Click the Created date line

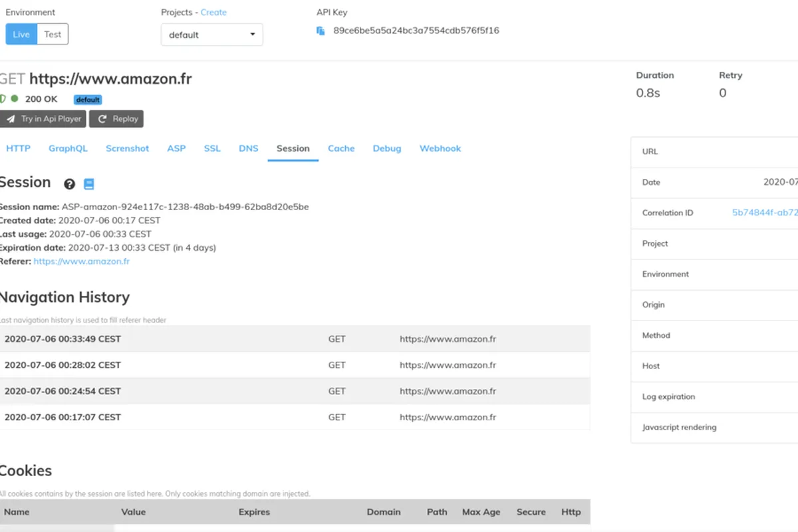click(x=80, y=220)
